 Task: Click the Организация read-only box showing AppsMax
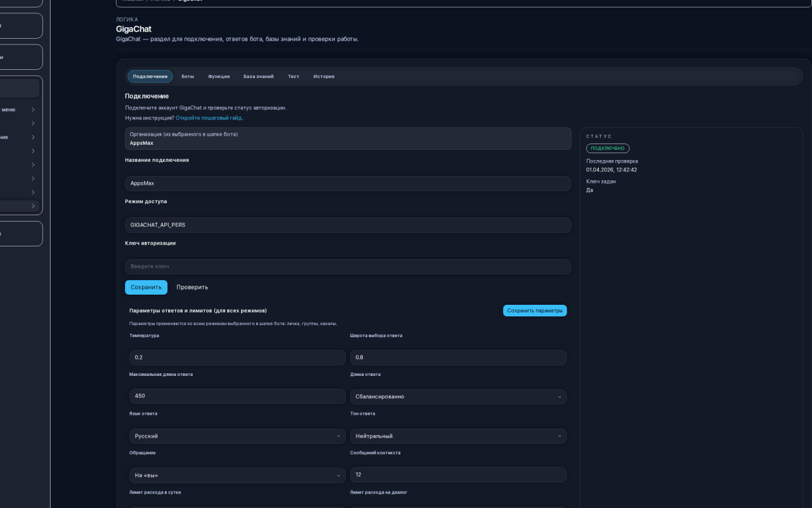click(348, 138)
